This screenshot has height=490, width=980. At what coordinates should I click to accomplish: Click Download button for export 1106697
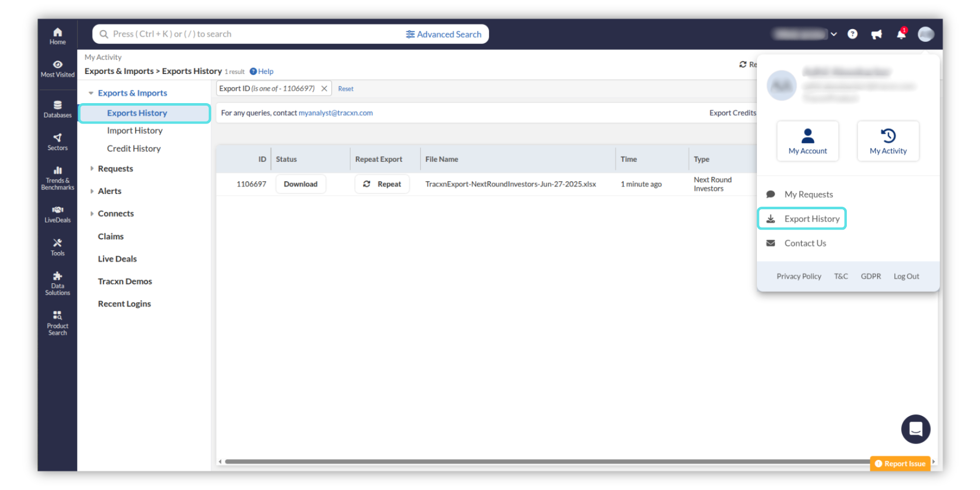(300, 184)
